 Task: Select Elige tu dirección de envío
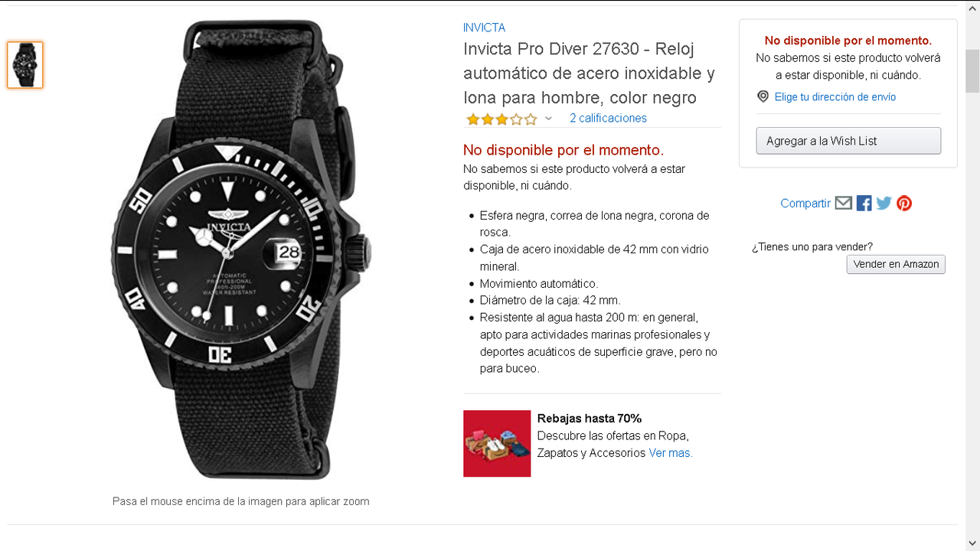pyautogui.click(x=835, y=96)
